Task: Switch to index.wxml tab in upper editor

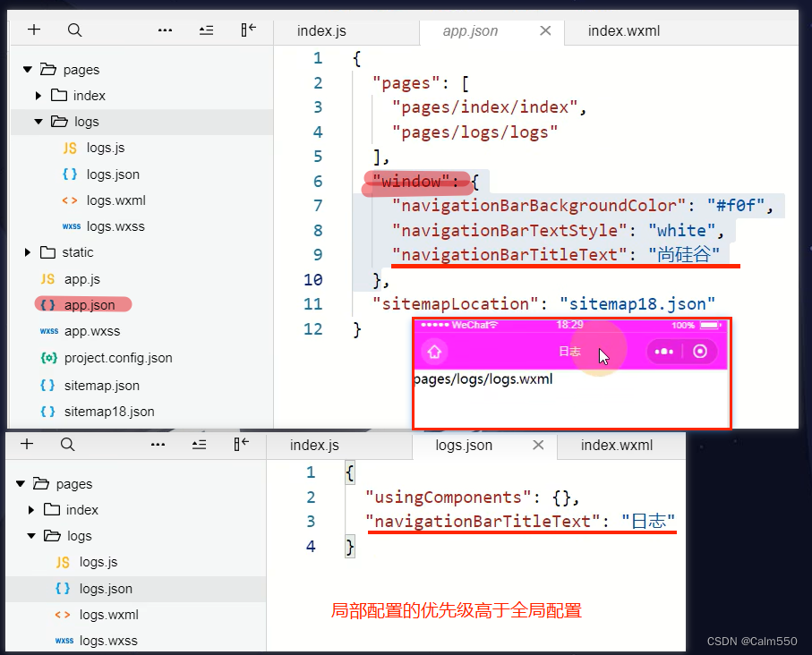Action: [623, 31]
